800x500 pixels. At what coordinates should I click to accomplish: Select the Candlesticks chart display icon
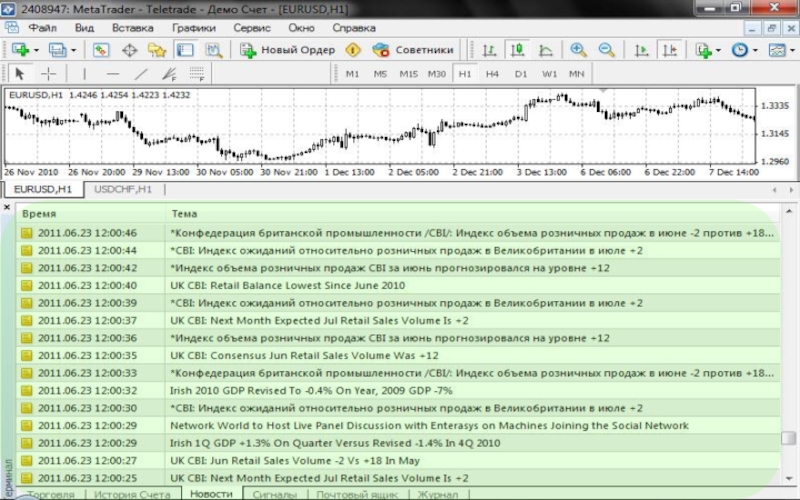517,50
